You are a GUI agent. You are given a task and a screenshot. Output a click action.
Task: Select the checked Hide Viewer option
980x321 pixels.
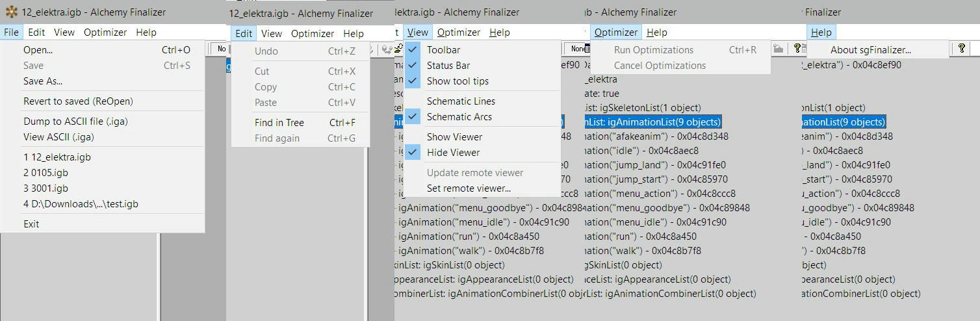(482, 153)
